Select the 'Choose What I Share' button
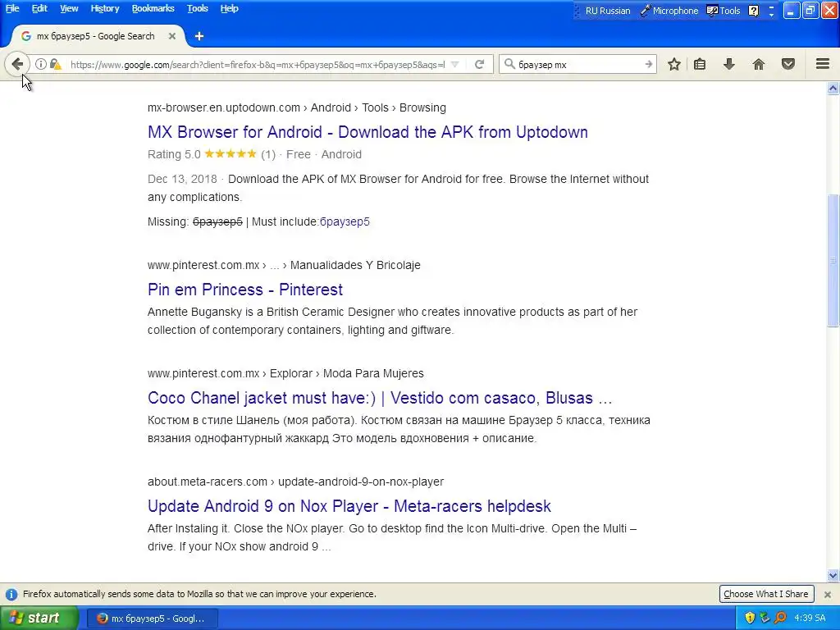This screenshot has height=630, width=840. (x=765, y=594)
